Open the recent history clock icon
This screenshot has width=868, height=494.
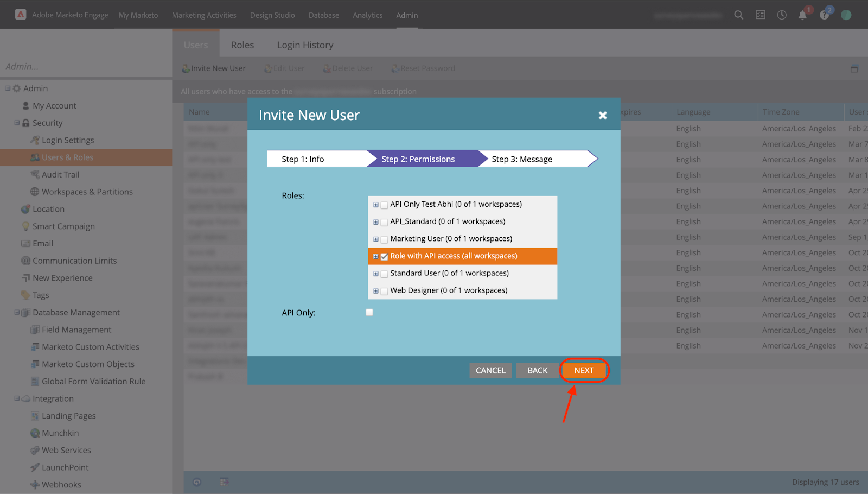(782, 15)
